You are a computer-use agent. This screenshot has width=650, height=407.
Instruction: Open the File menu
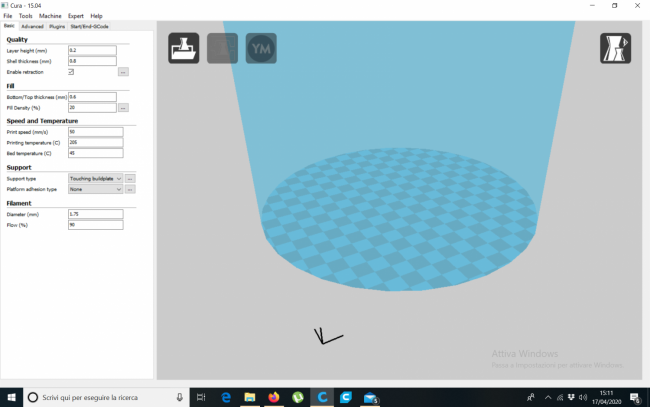(7, 16)
